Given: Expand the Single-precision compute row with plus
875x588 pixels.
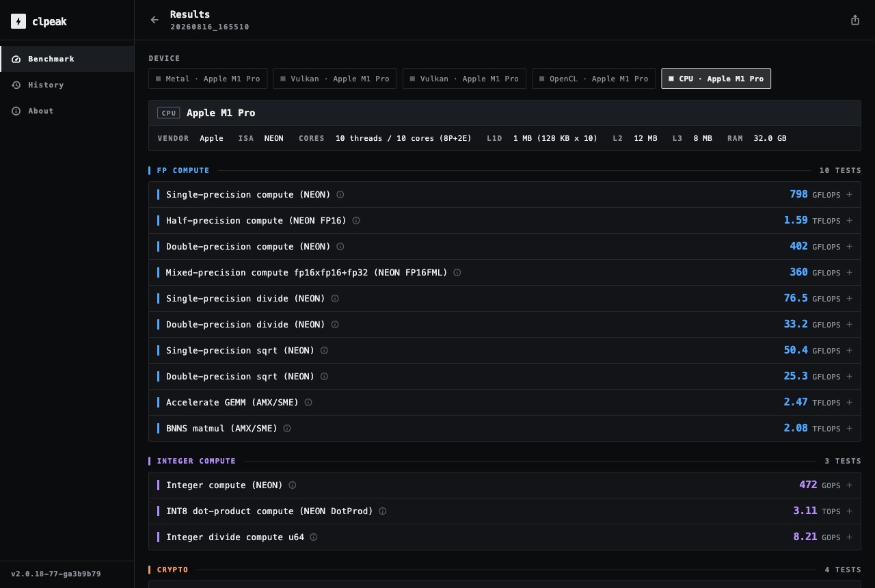Looking at the screenshot, I should pos(850,195).
